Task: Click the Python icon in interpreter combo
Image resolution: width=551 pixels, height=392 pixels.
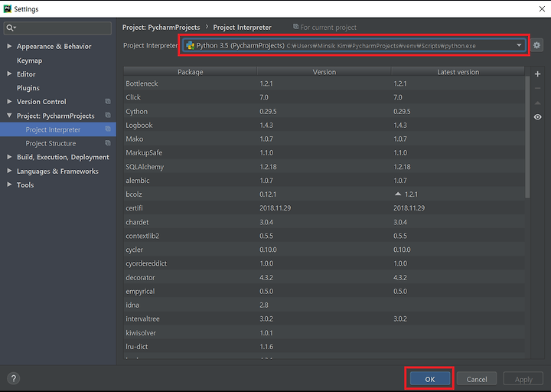Action: (190, 45)
